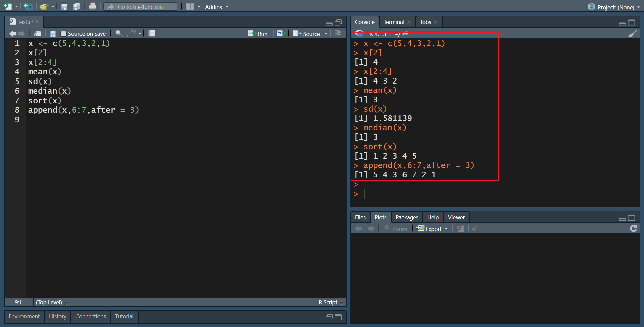Switch to the Environment tab
The height and width of the screenshot is (327, 644).
tap(24, 316)
